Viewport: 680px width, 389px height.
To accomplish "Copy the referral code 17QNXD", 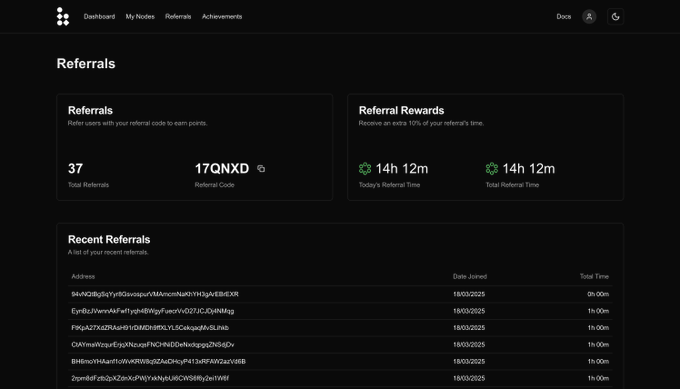I will 261,169.
